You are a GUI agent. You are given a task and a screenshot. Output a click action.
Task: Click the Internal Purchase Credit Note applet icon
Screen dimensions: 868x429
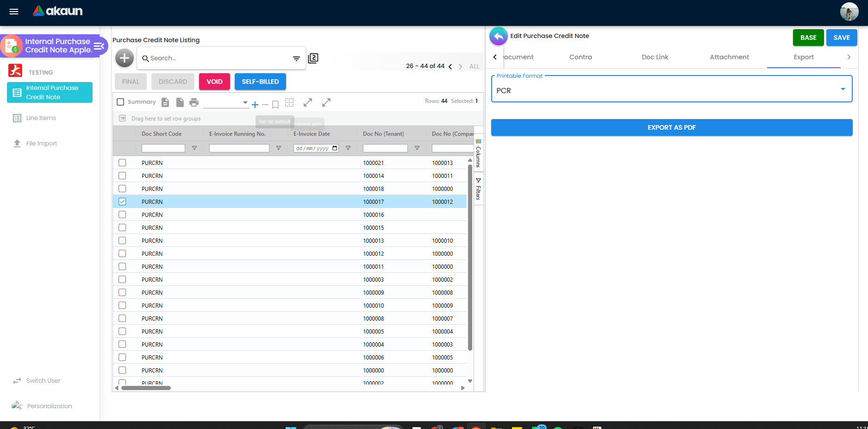(x=12, y=46)
